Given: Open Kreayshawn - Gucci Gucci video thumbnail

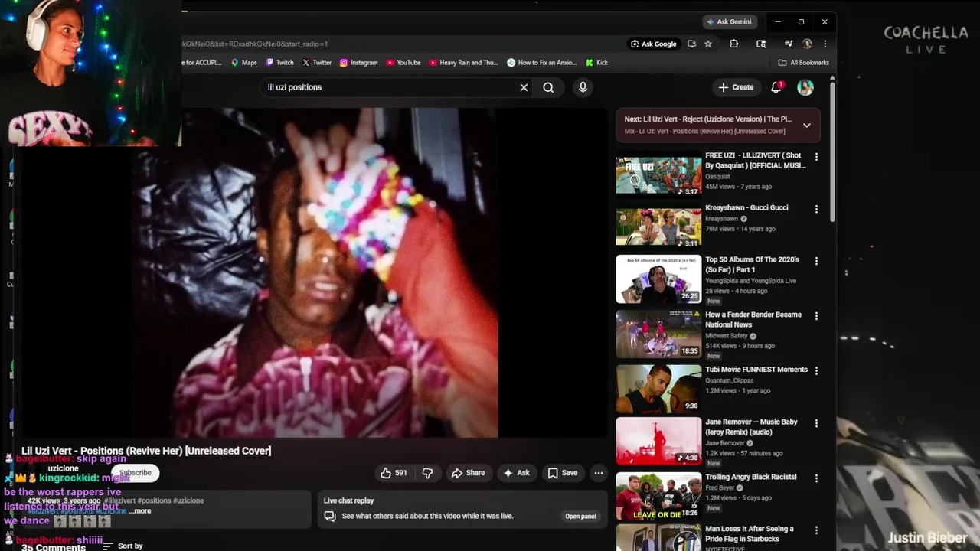Looking at the screenshot, I should (658, 228).
